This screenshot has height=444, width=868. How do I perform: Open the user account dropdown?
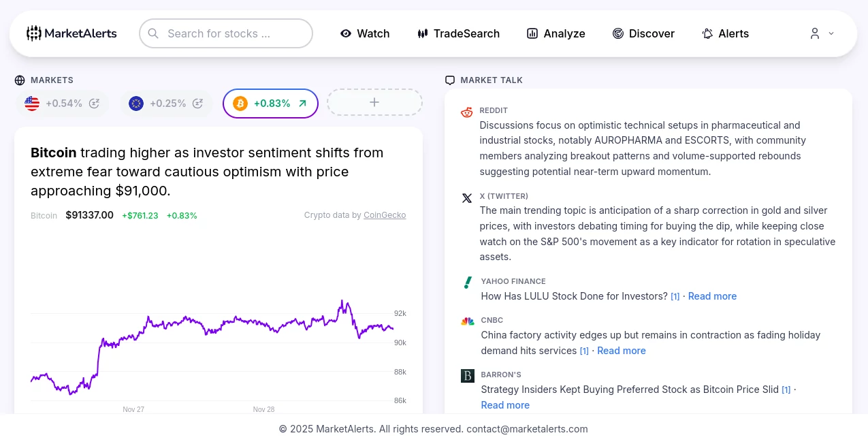(820, 33)
